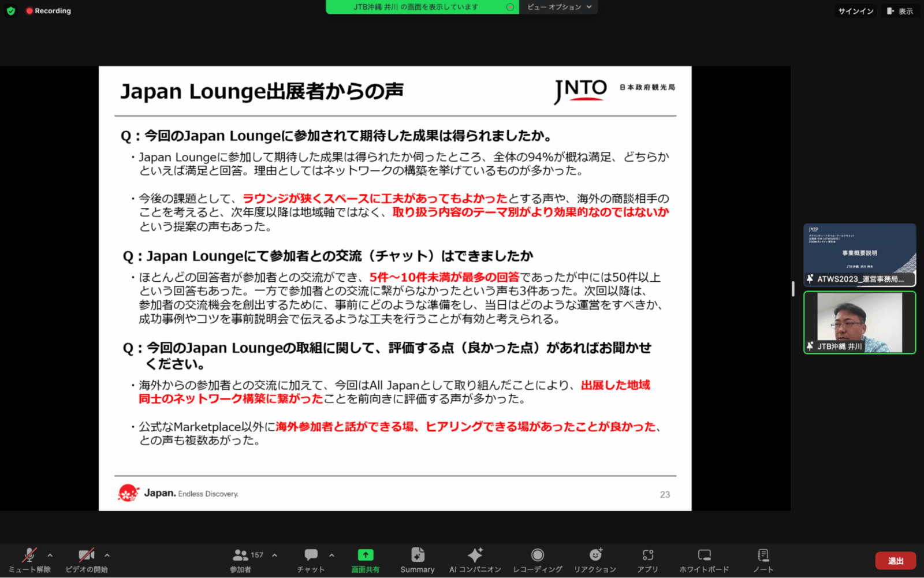924x578 pixels.
Task: Click the red leave meeting button
Action: point(896,561)
